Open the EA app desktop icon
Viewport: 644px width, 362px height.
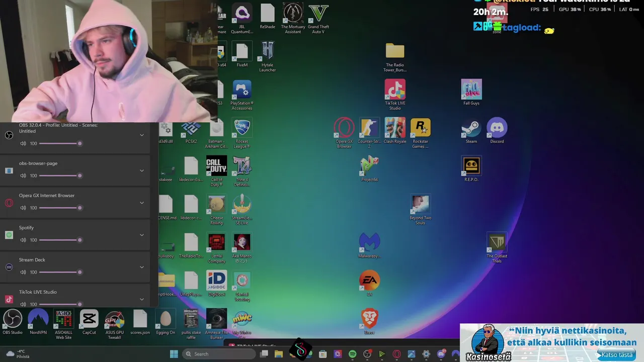[369, 284]
